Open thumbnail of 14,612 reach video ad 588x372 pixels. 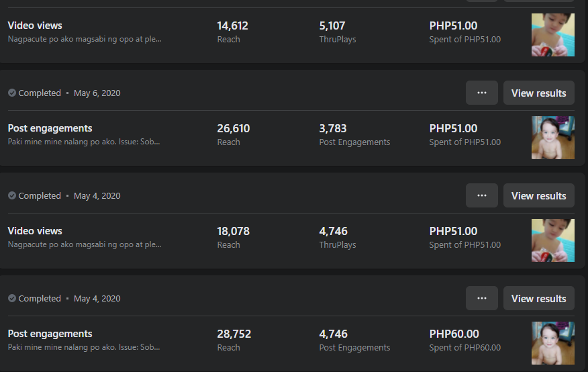point(552,35)
